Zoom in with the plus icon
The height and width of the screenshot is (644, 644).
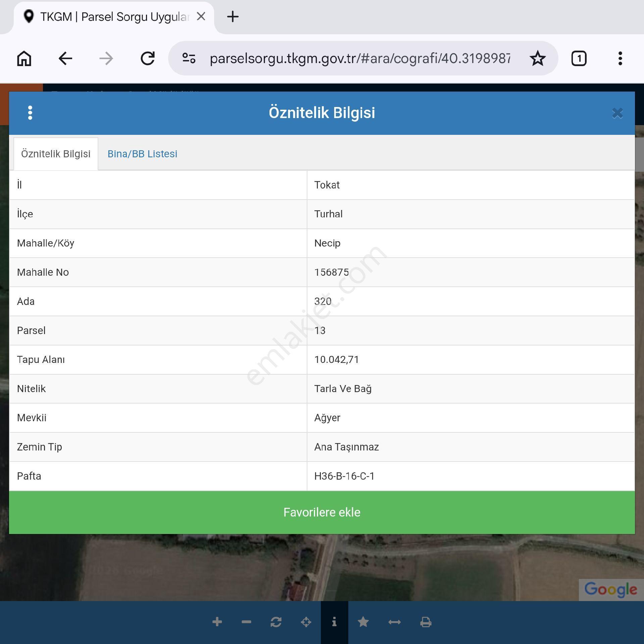coord(217,622)
